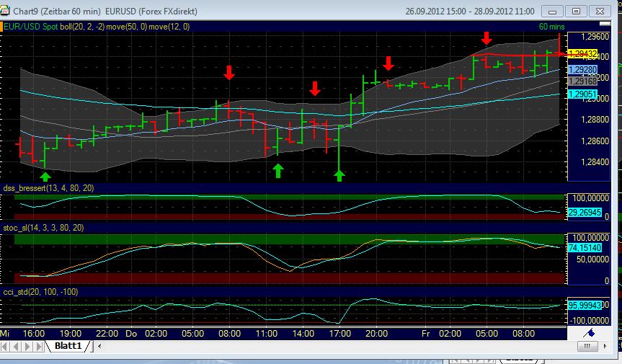Click the gray 1,29168 price tag
Image resolution: width=622 pixels, height=364 pixels.
583,81
